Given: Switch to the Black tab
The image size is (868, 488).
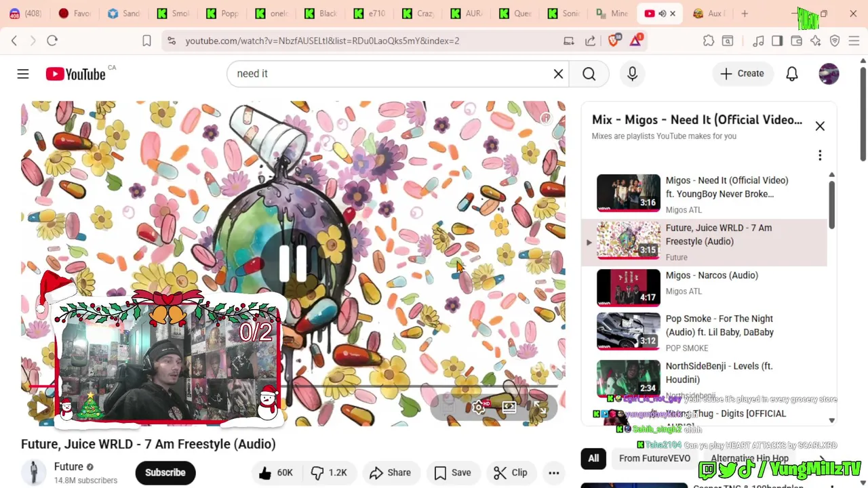Looking at the screenshot, I should tap(321, 14).
